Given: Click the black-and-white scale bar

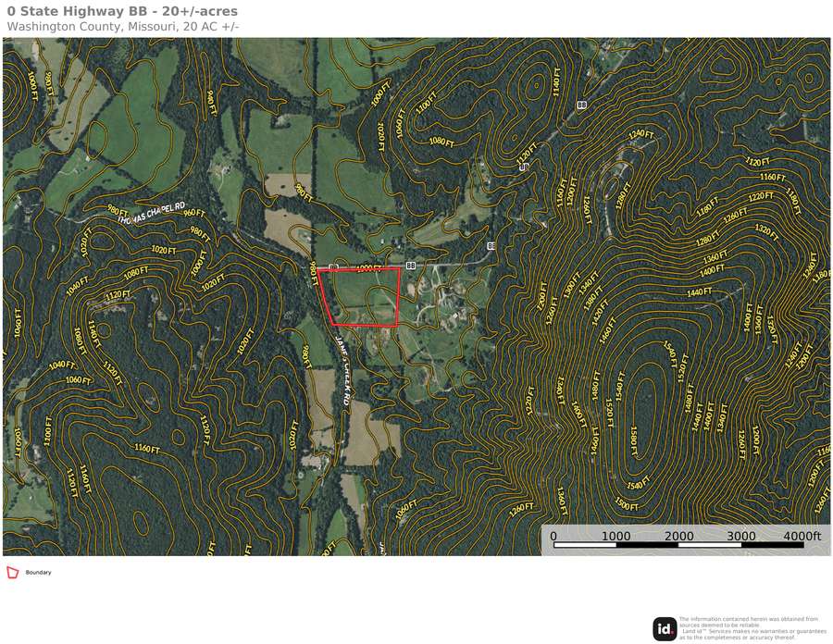Looking at the screenshot, I should pyautogui.click(x=678, y=545).
